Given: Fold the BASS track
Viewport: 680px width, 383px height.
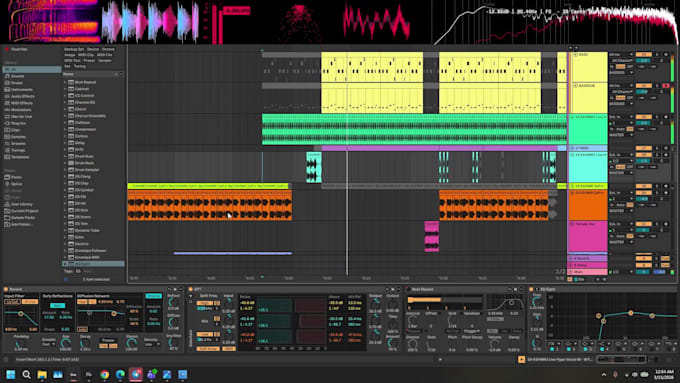Looking at the screenshot, I should click(575, 55).
